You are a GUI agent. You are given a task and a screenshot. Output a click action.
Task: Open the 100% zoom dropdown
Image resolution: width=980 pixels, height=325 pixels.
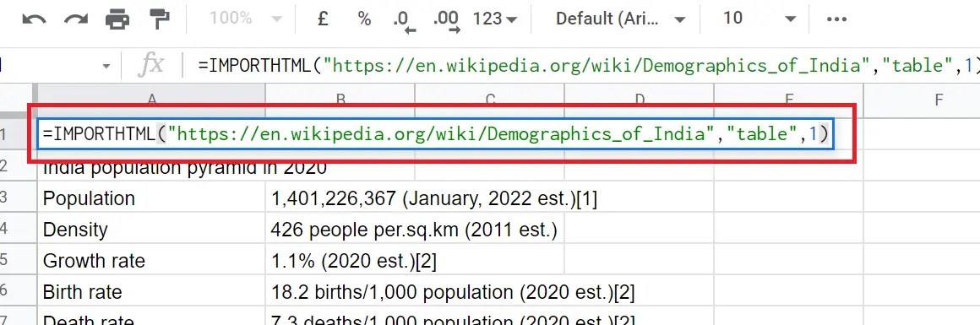coord(246,19)
